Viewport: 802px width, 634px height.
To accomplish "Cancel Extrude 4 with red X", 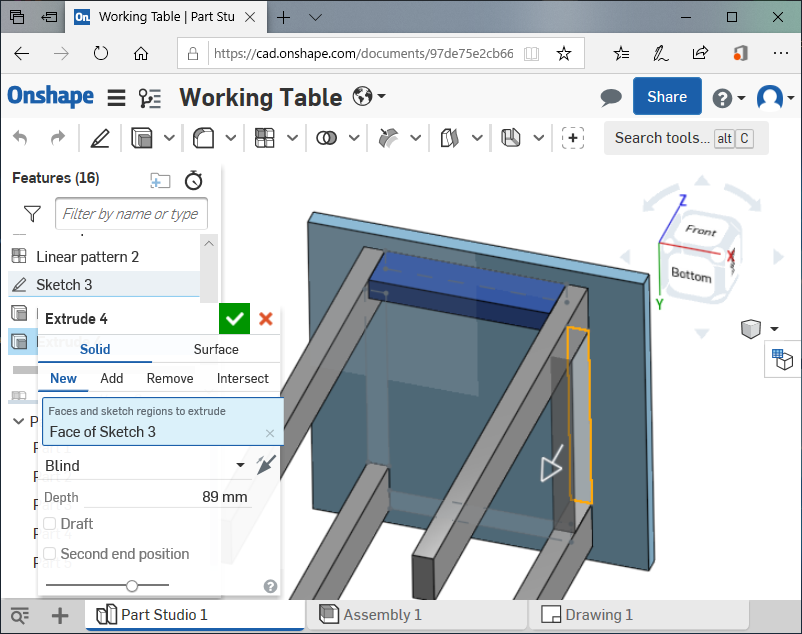I will pyautogui.click(x=266, y=319).
